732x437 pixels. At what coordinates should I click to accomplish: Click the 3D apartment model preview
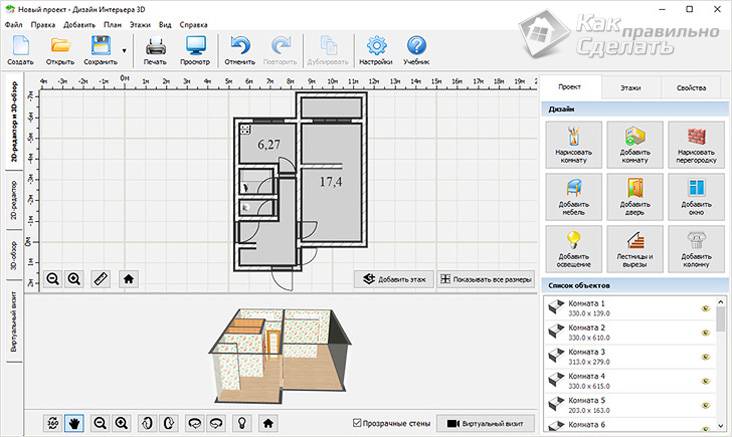pyautogui.click(x=280, y=356)
